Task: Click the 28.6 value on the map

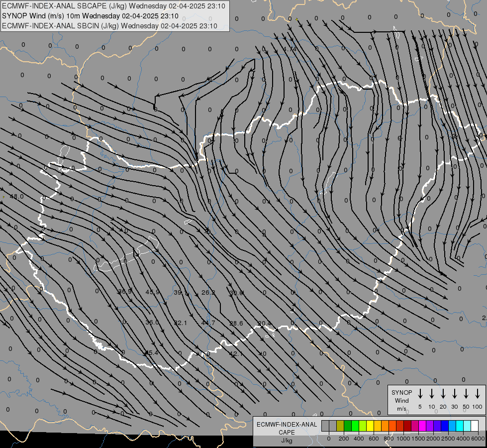Action: [x=236, y=324]
